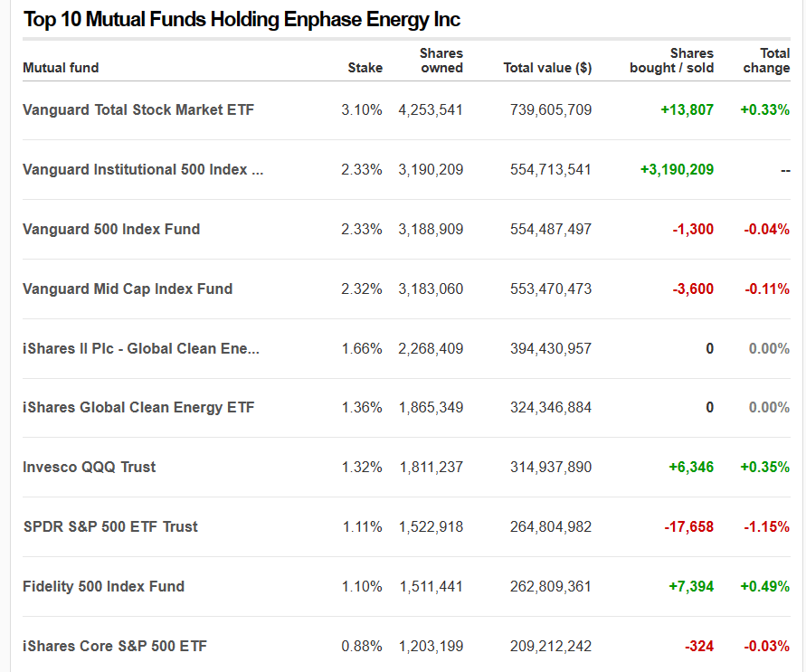Click the 1.10% stake value
The image size is (806, 672).
click(362, 586)
